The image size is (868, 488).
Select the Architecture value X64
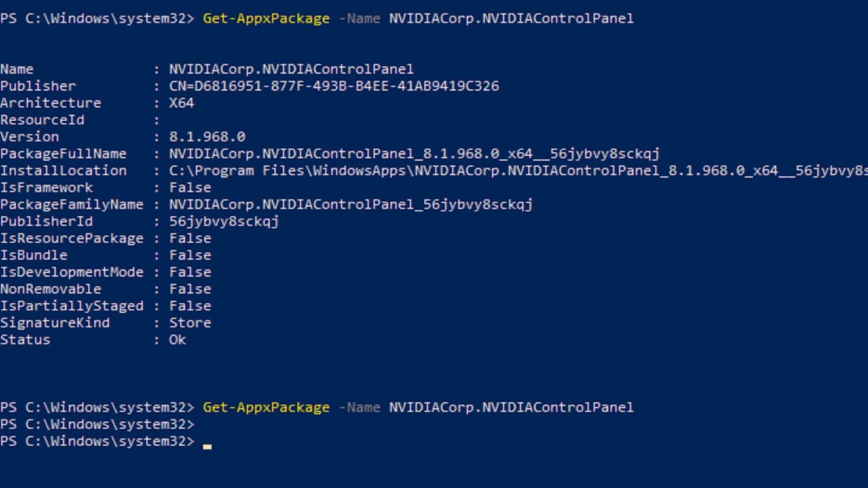(181, 103)
